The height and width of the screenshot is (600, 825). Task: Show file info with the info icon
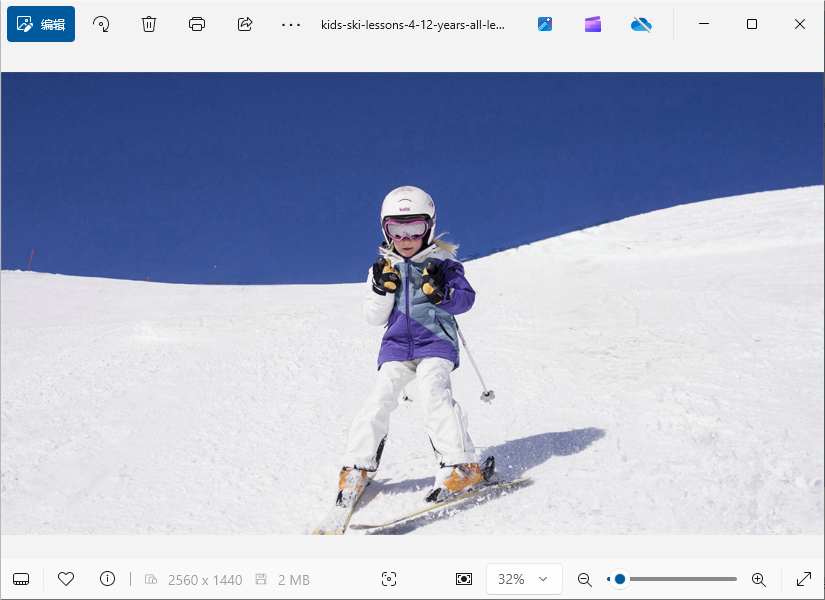pos(108,579)
